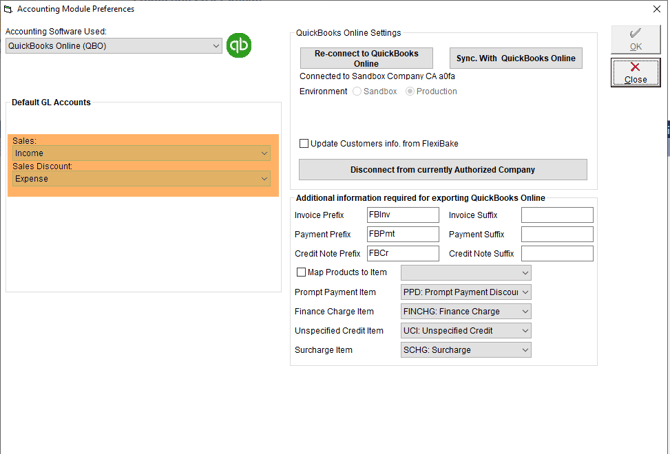Click the 'Surcharge Item' label
The image size is (670, 454).
coord(323,350)
